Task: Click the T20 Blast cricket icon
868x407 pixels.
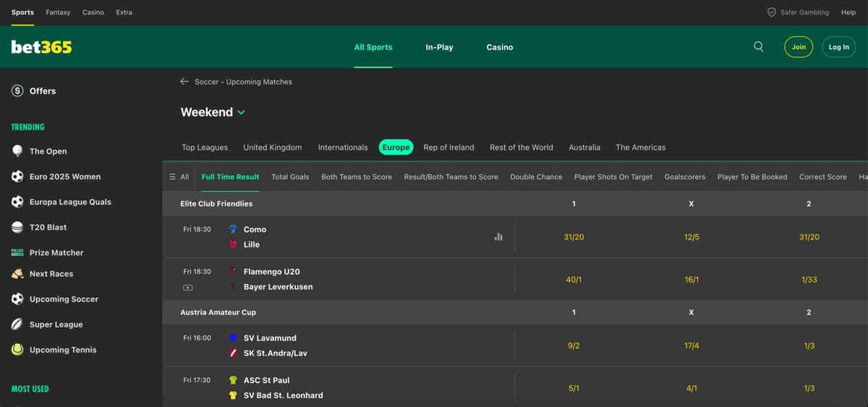Action: click(17, 227)
